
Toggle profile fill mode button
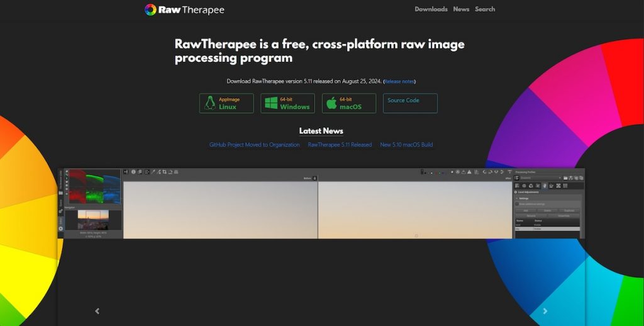click(x=517, y=178)
